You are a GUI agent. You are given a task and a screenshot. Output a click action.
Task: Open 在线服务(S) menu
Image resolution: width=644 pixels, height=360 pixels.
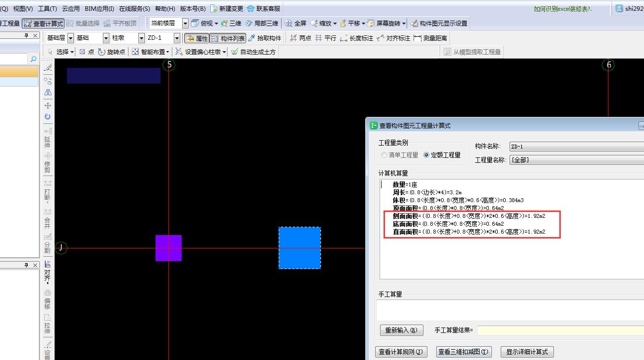pyautogui.click(x=134, y=9)
